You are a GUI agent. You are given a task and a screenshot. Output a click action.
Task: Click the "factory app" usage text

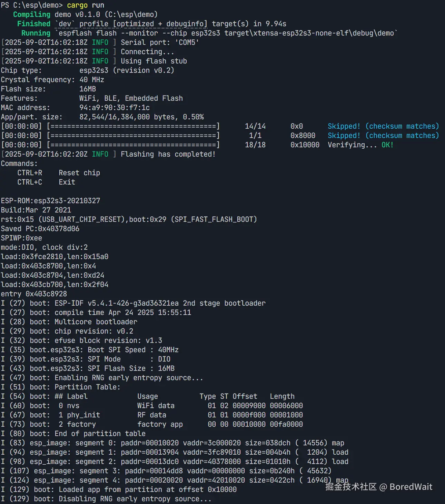160,424
